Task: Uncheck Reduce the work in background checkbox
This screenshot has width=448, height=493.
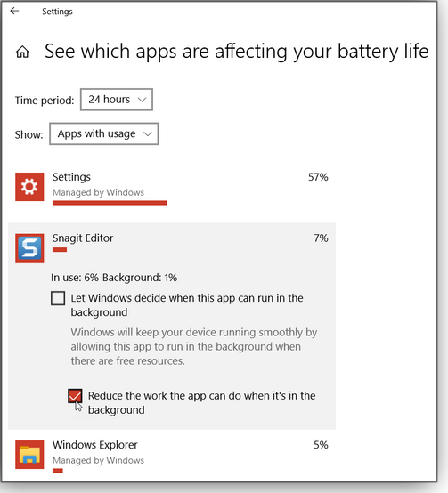Action: pos(75,396)
